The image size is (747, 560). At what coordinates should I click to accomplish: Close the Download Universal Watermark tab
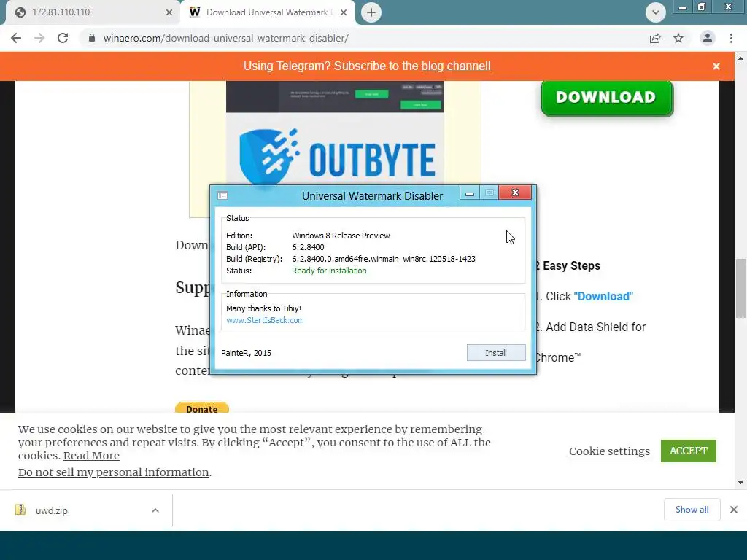coord(344,12)
